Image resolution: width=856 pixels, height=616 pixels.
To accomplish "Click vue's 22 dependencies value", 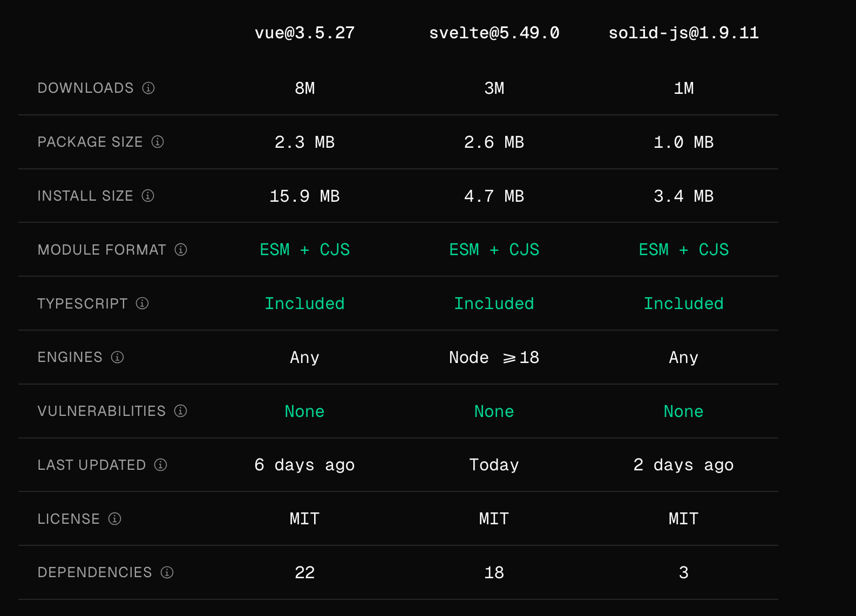I will click(x=304, y=572).
